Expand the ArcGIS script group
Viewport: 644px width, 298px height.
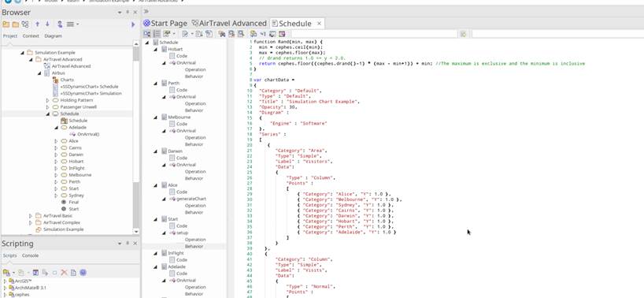5,281
